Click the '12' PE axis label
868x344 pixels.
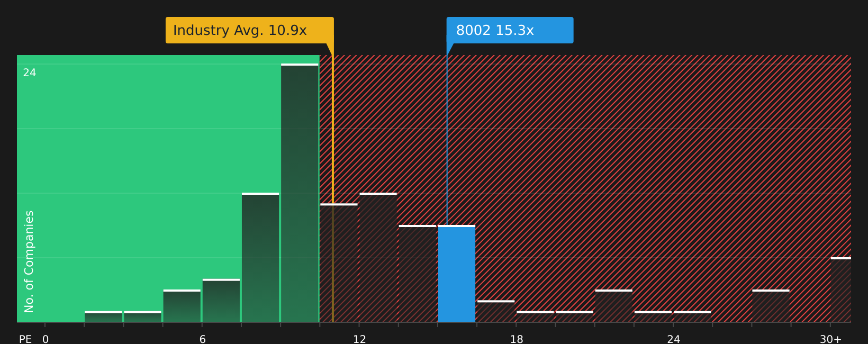359,339
